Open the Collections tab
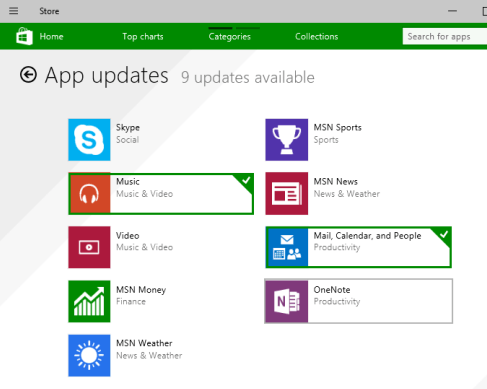Image resolution: width=487 pixels, height=389 pixels. pyautogui.click(x=317, y=36)
